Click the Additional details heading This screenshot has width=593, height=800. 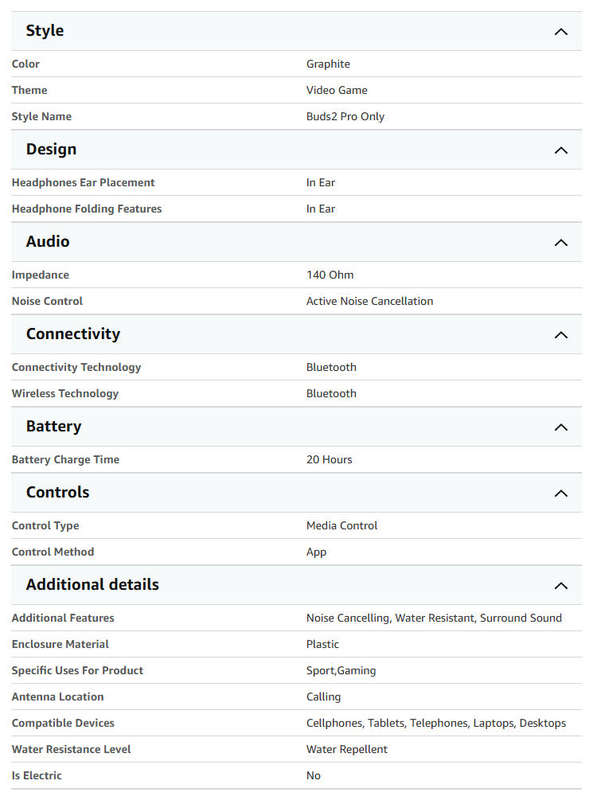pos(92,584)
